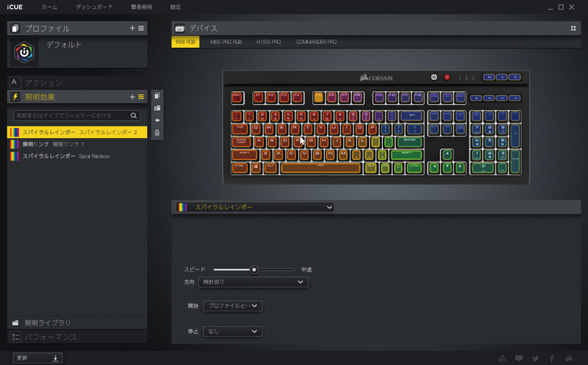
Task: Toggle the device grid view icon
Action: pos(573,28)
